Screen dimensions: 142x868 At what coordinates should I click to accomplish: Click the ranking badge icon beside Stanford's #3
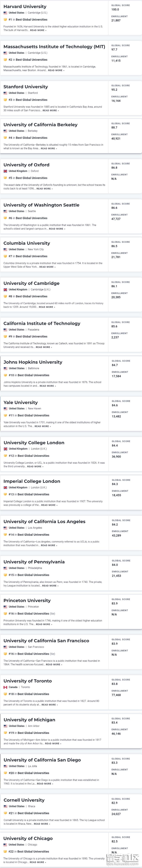tap(5, 100)
